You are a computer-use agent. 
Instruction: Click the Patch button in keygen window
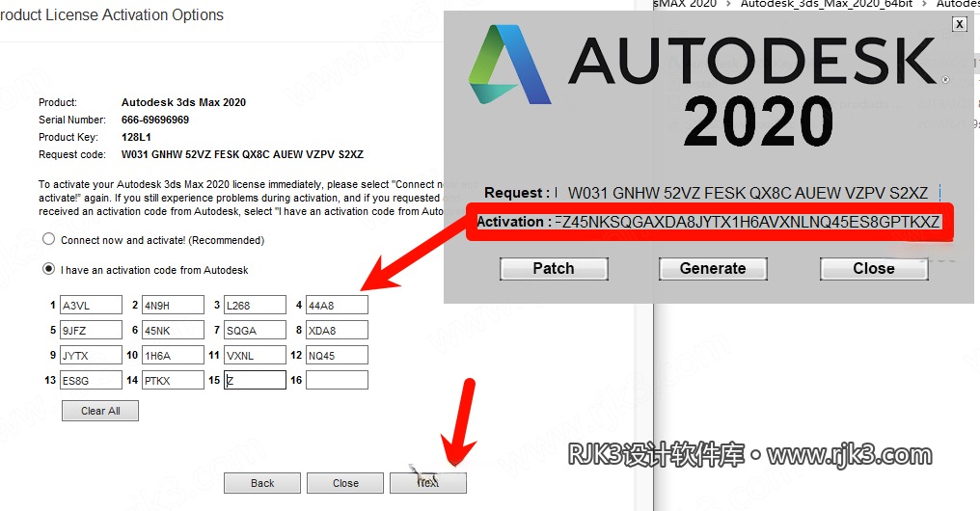pyautogui.click(x=554, y=269)
